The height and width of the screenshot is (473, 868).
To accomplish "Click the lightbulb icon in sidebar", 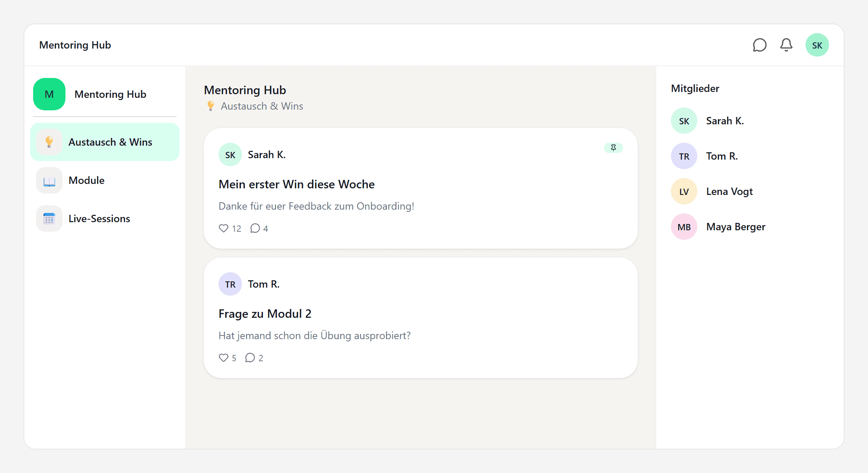I will [x=49, y=142].
